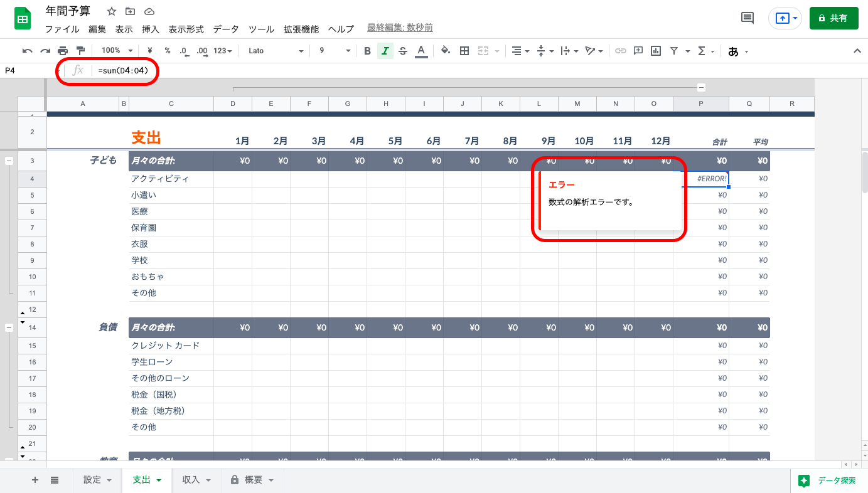Decrease decimal places button
Image resolution: width=868 pixels, height=493 pixels.
pyautogui.click(x=183, y=51)
